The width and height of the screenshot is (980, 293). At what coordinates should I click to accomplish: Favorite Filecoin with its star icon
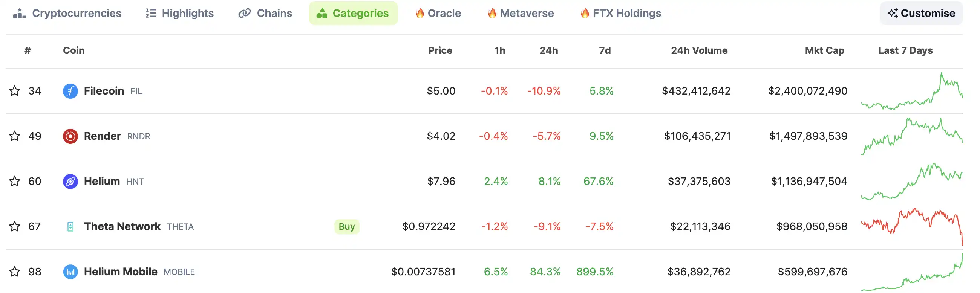pos(14,91)
